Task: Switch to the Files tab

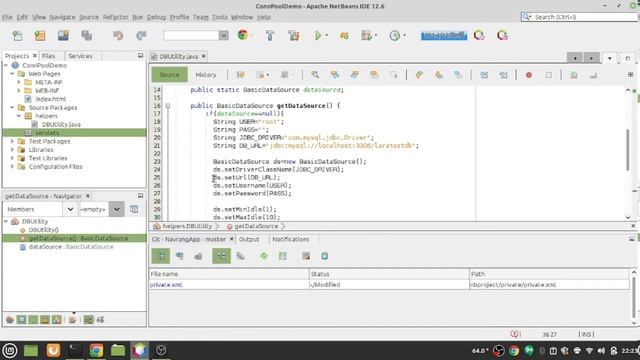Action: 49,56
